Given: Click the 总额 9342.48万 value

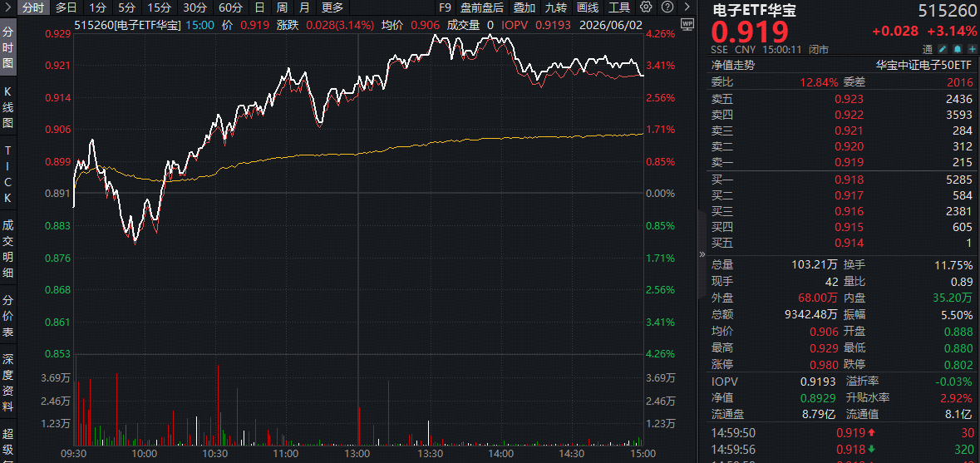Looking at the screenshot, I should 810,314.
